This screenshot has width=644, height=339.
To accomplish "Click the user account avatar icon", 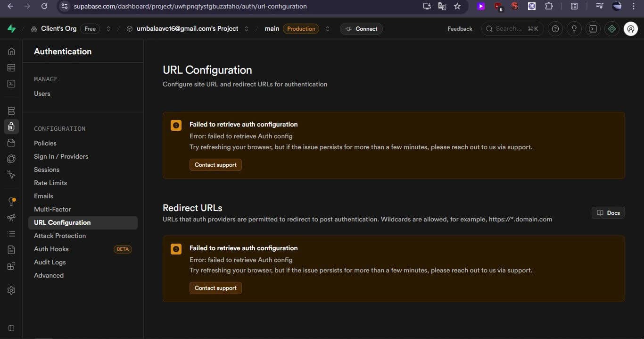I will point(630,29).
